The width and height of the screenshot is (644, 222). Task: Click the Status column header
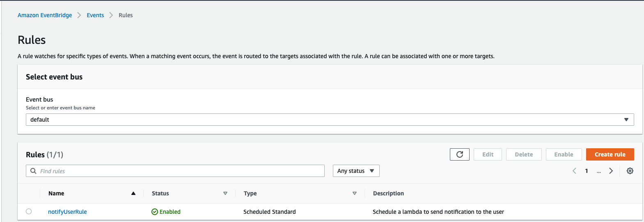coord(160,193)
